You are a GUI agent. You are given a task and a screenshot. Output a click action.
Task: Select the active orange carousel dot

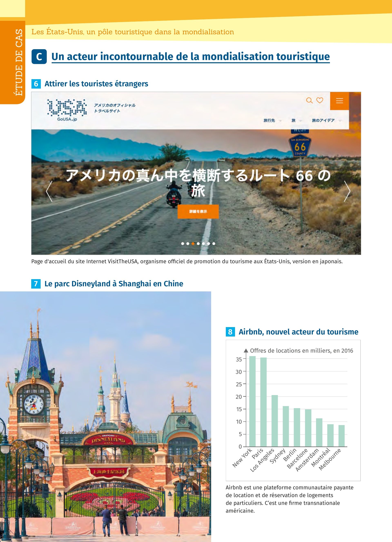click(x=193, y=243)
